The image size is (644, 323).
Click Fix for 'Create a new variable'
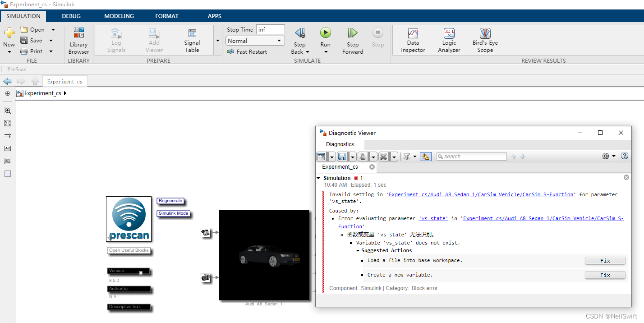coord(605,275)
